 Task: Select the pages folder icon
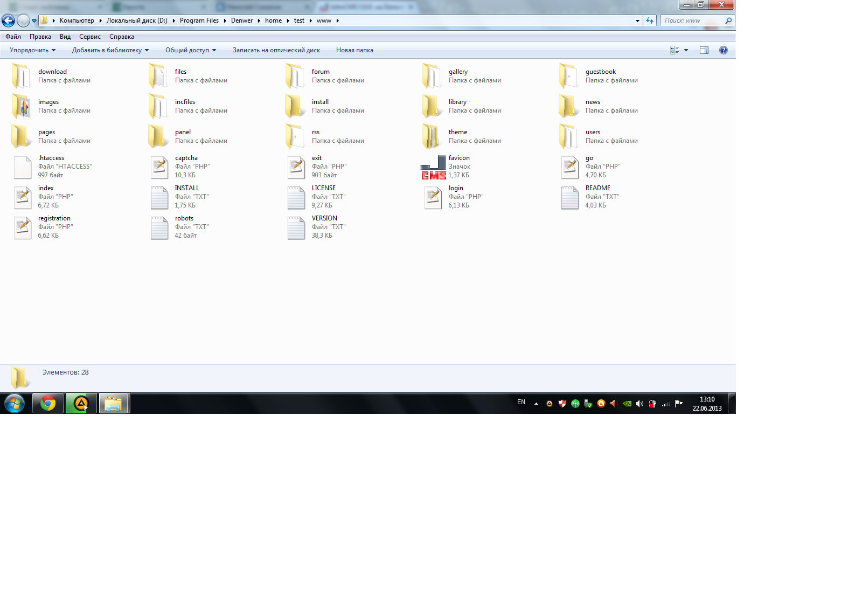(22, 136)
